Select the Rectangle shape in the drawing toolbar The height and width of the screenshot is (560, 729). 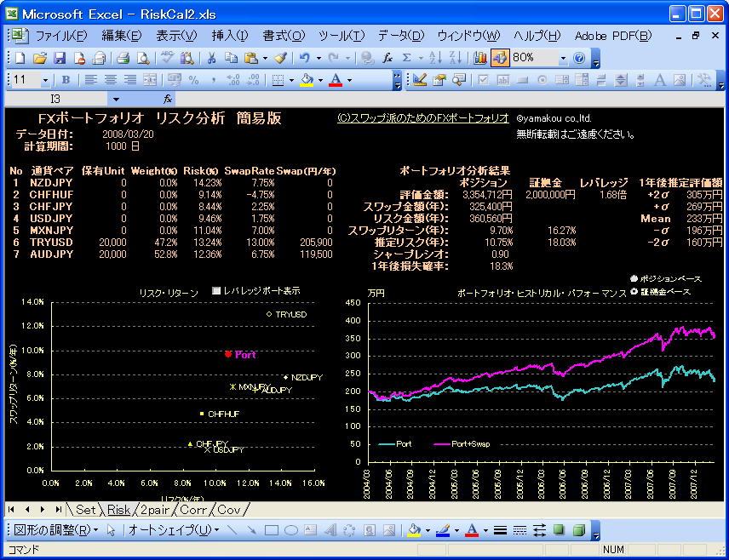[x=272, y=530]
